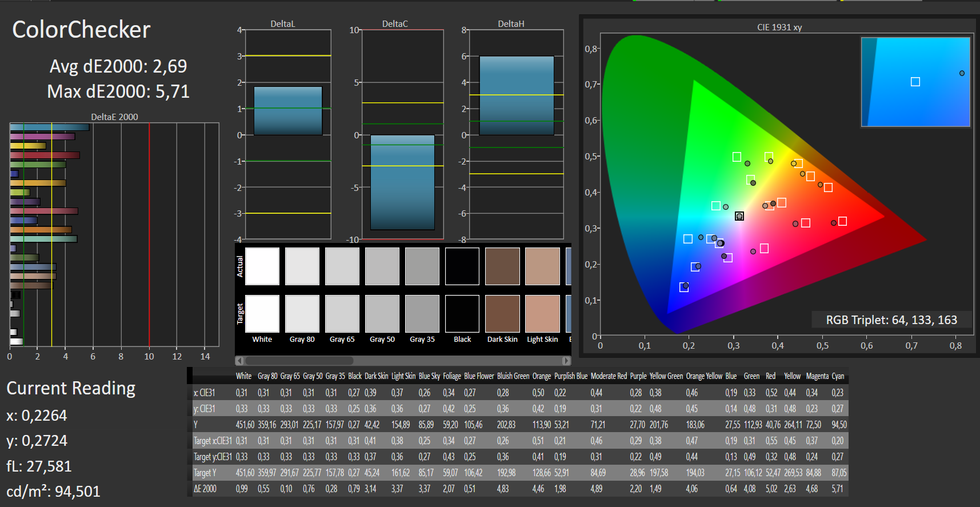Click the Target Y row label in table

(205, 473)
